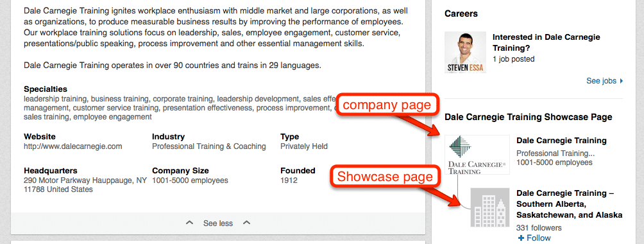The height and width of the screenshot is (244, 644).
Task: Click the 1 job posted text
Action: [513, 59]
